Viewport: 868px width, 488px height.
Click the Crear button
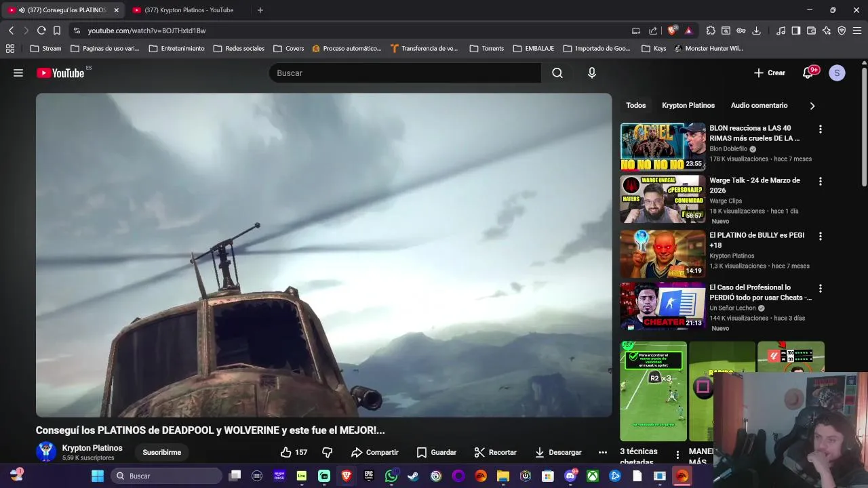point(769,73)
